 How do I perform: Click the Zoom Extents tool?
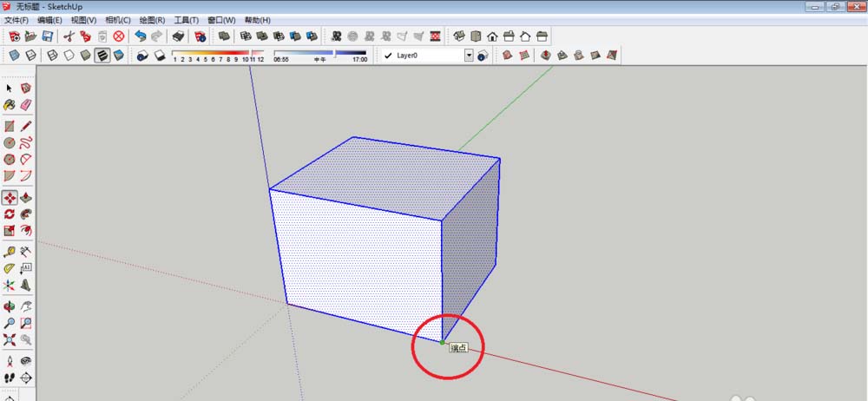[10, 339]
